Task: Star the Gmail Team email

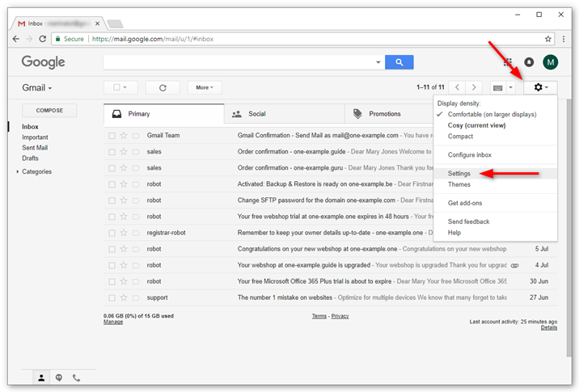Action: coord(124,136)
